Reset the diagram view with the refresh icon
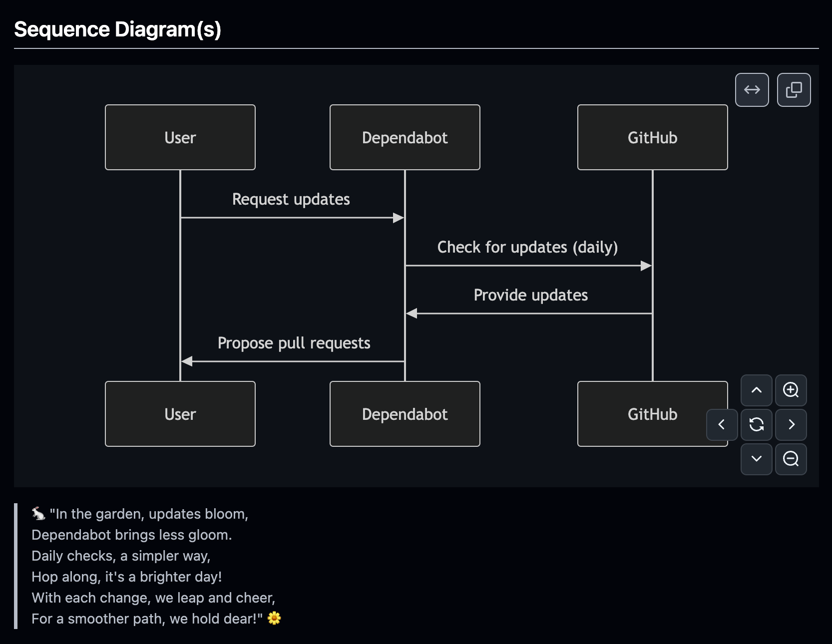The width and height of the screenshot is (832, 644). (756, 425)
